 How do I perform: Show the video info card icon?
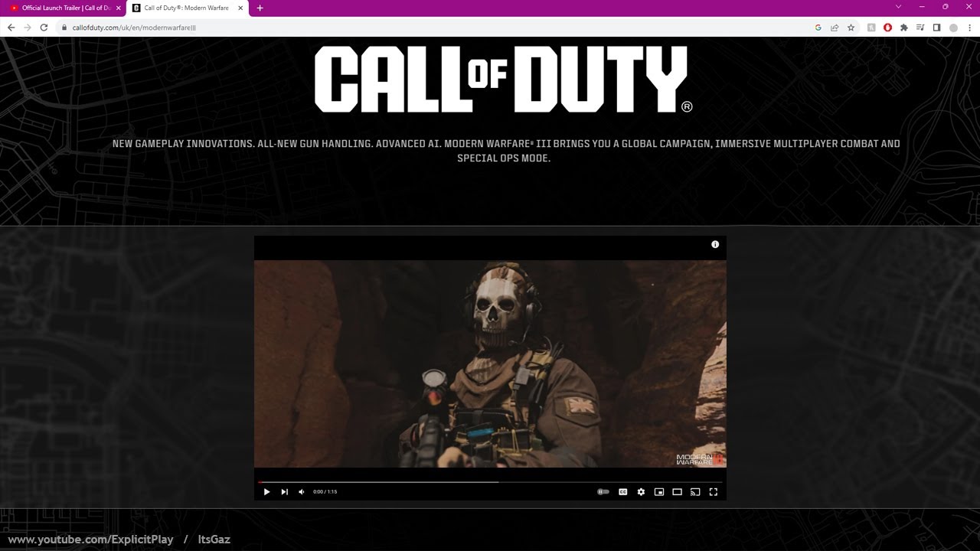[715, 244]
